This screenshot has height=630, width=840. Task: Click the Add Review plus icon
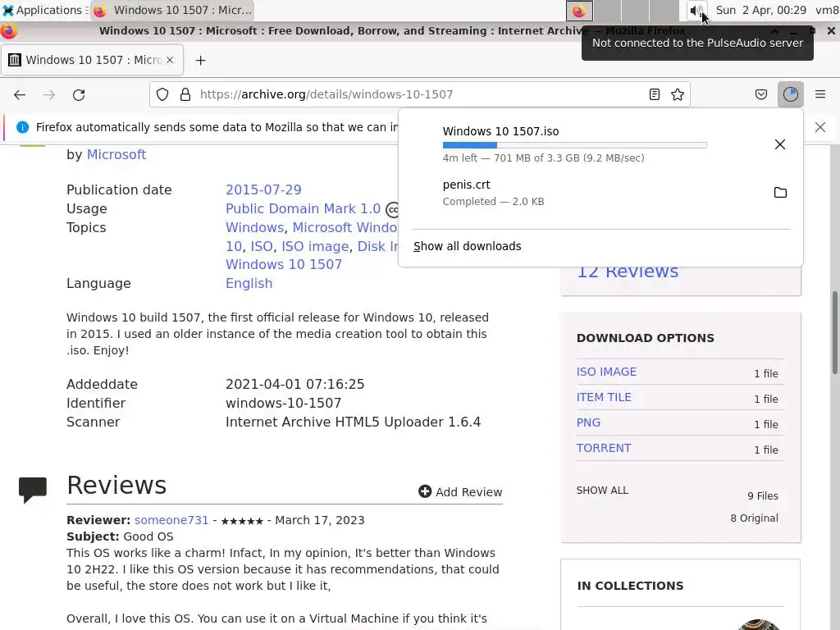[425, 491]
